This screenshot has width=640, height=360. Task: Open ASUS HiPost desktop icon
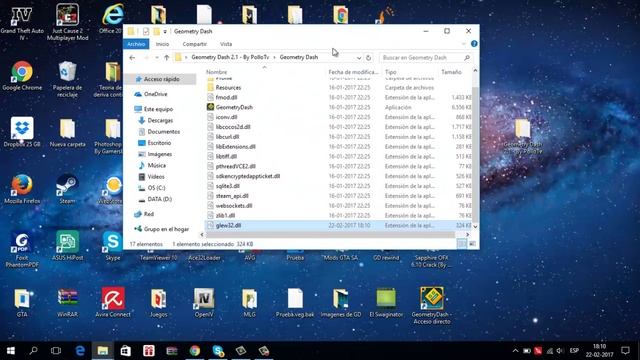coord(67,246)
